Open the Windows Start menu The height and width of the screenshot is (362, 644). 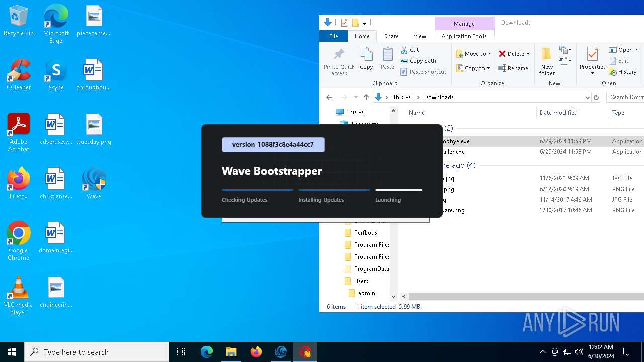12,352
